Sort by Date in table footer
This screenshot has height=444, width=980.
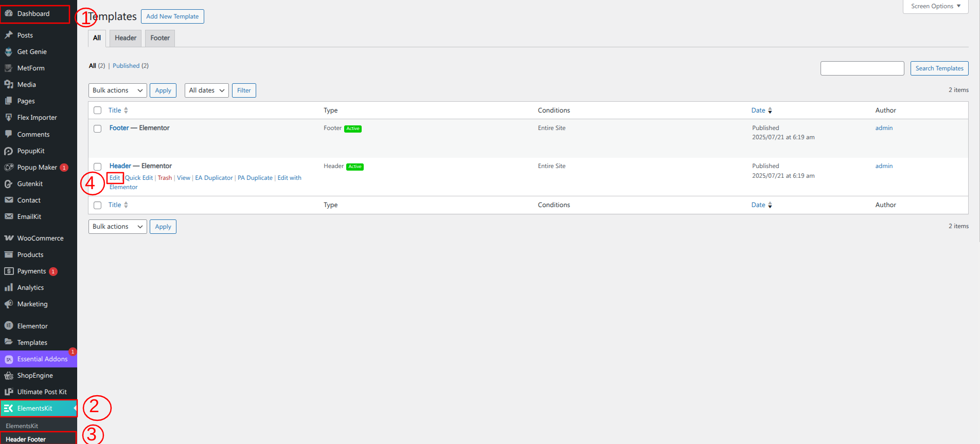click(x=761, y=205)
